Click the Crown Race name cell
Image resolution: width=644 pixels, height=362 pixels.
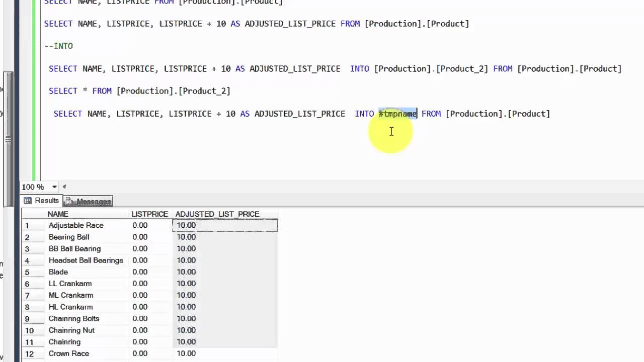pos(88,353)
